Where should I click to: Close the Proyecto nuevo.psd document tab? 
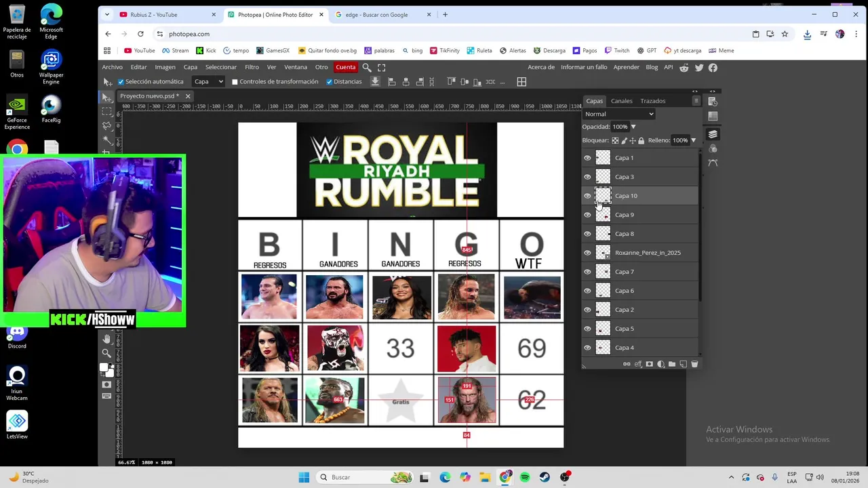coord(188,96)
